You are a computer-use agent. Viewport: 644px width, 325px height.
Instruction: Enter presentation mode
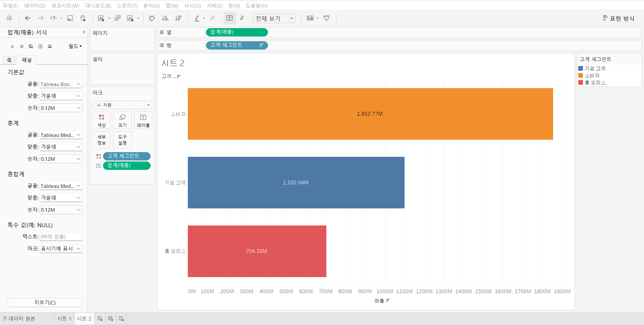point(326,18)
